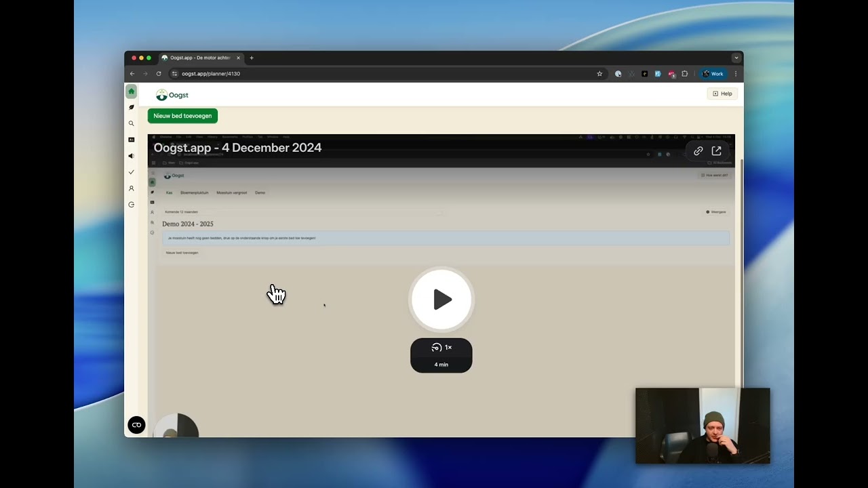Open the checkmark icon in the sidebar
Screen dimensions: 868x488
coord(132,172)
